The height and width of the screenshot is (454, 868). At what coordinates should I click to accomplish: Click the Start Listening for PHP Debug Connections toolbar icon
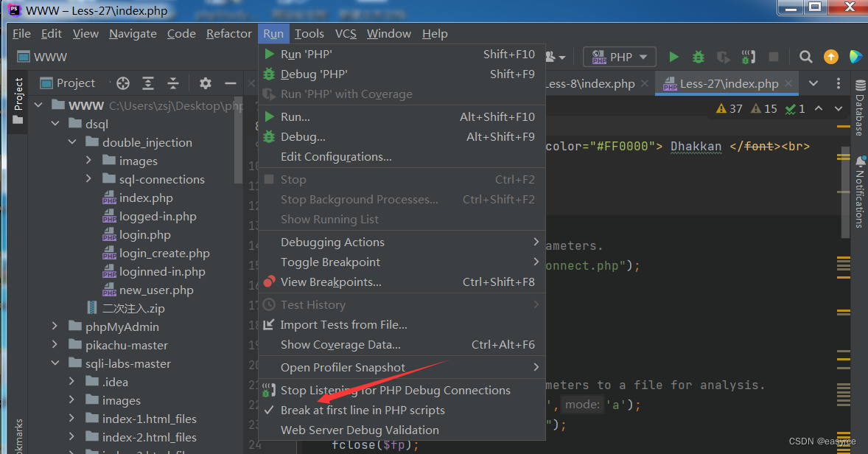click(x=749, y=57)
